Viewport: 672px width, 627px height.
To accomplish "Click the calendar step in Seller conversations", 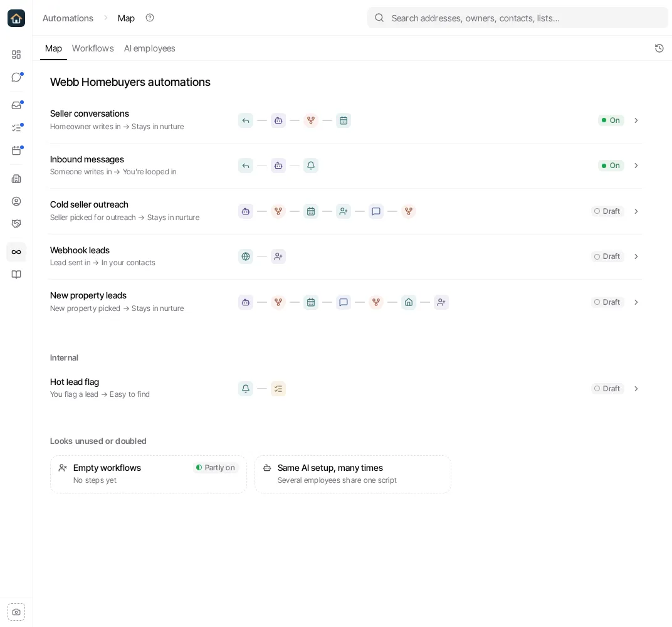I will click(344, 120).
